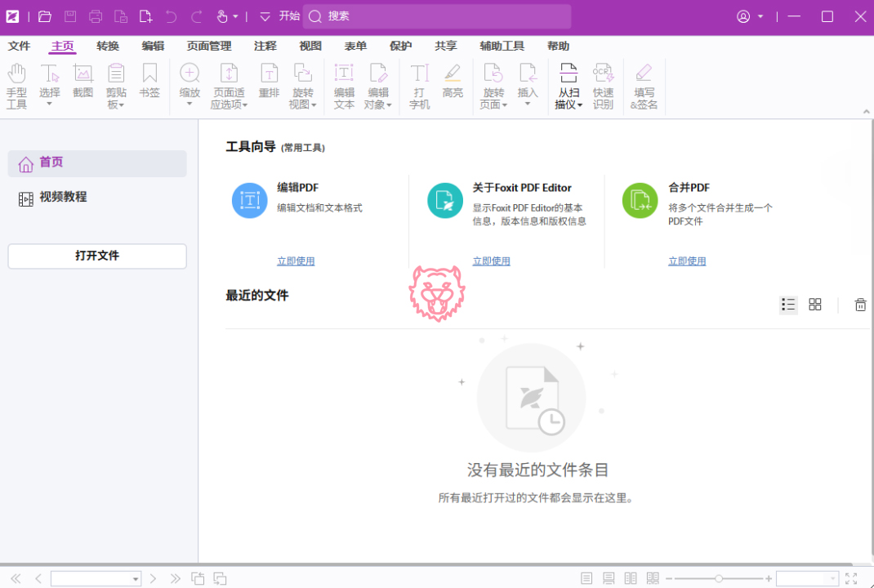Go to first page arrow icon
Screen dimensions: 874x588
tap(16, 578)
